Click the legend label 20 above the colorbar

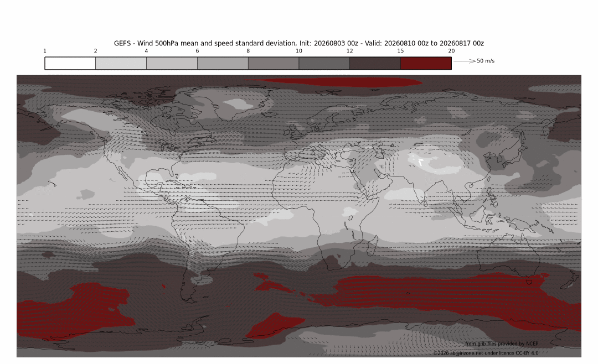coord(452,51)
